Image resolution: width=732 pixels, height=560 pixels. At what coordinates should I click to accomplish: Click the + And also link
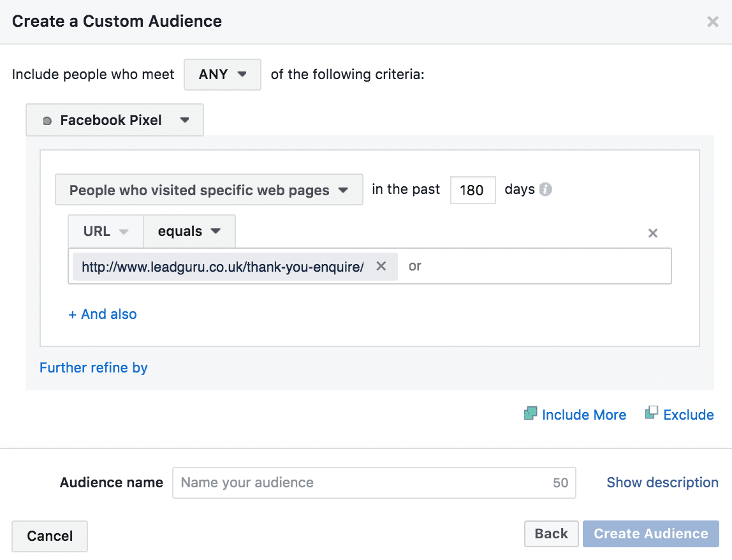point(103,314)
